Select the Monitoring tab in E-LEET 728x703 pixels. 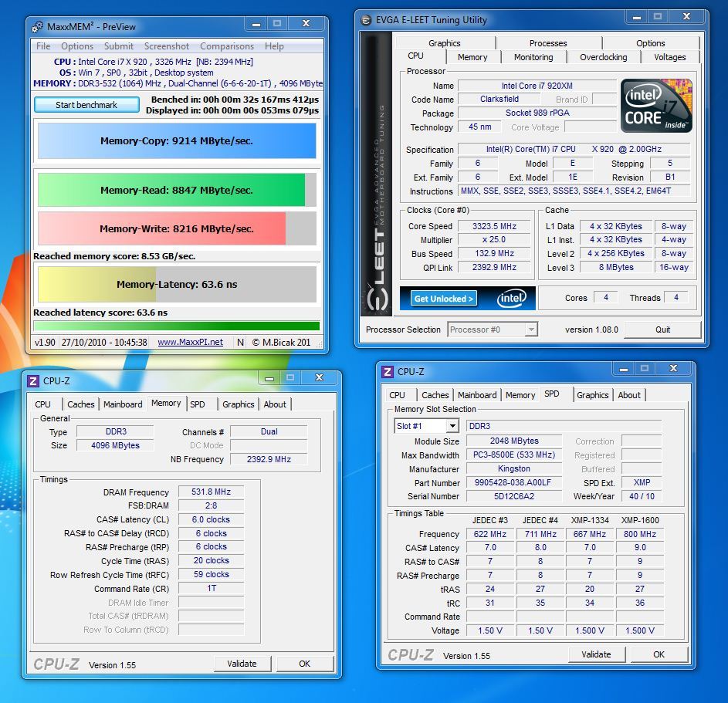(x=533, y=57)
